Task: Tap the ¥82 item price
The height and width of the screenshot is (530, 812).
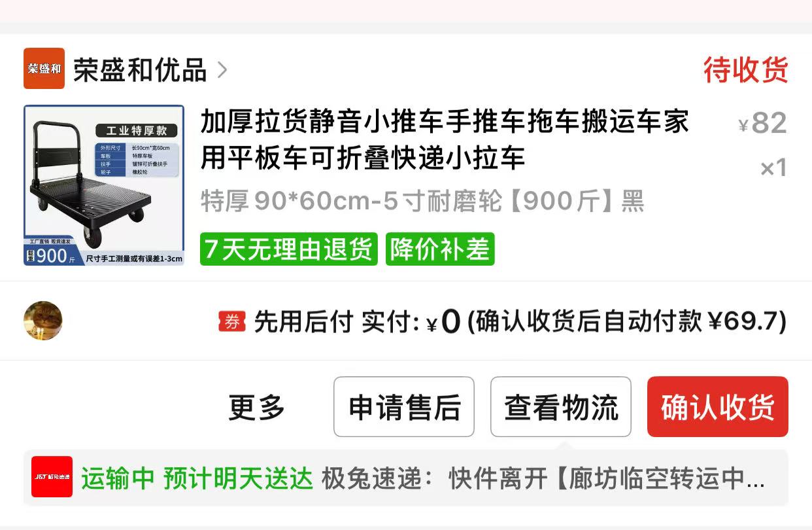Action: click(762, 122)
